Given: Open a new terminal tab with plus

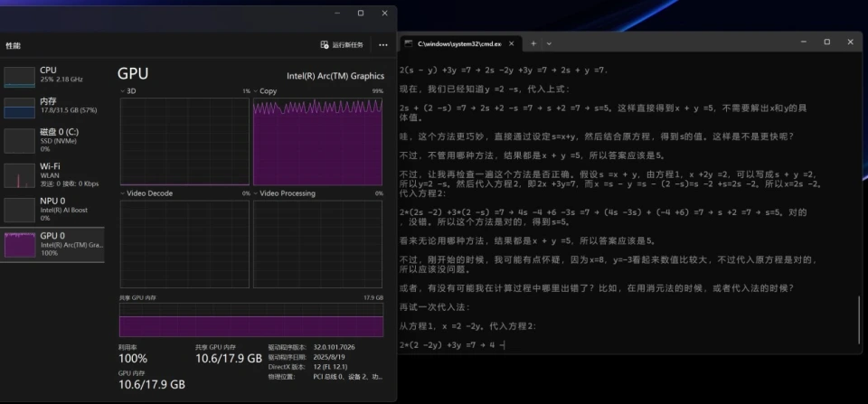Looking at the screenshot, I should pyautogui.click(x=533, y=43).
